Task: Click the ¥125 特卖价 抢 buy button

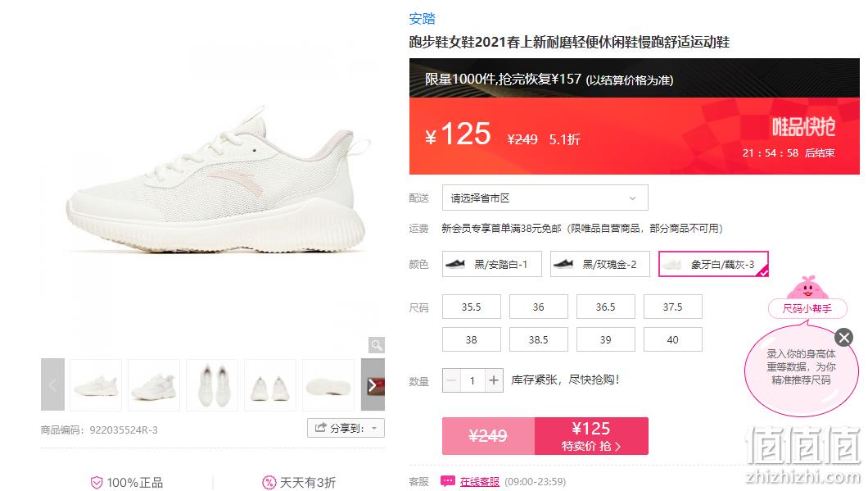Action: tap(591, 436)
